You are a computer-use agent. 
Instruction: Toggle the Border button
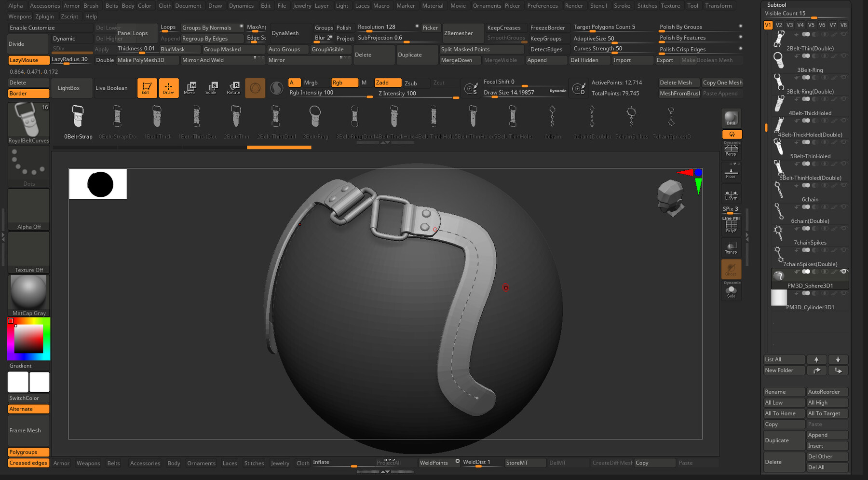click(29, 93)
